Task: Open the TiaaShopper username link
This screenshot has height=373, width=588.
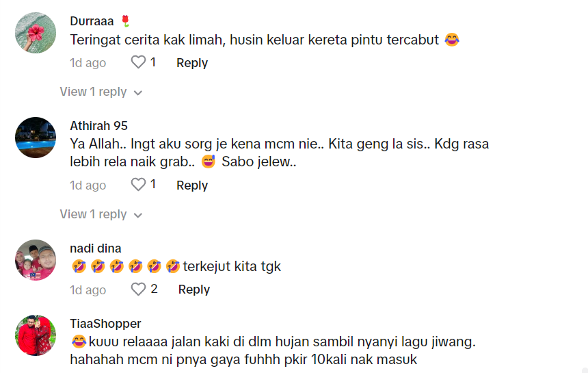Action: coord(105,324)
